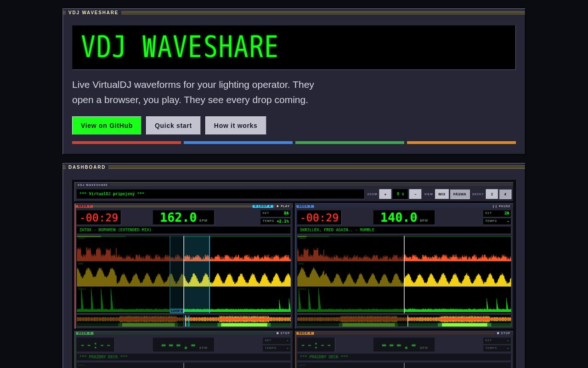Click Deck 3 KEY field
The height and width of the screenshot is (368, 588).
[x=277, y=340]
